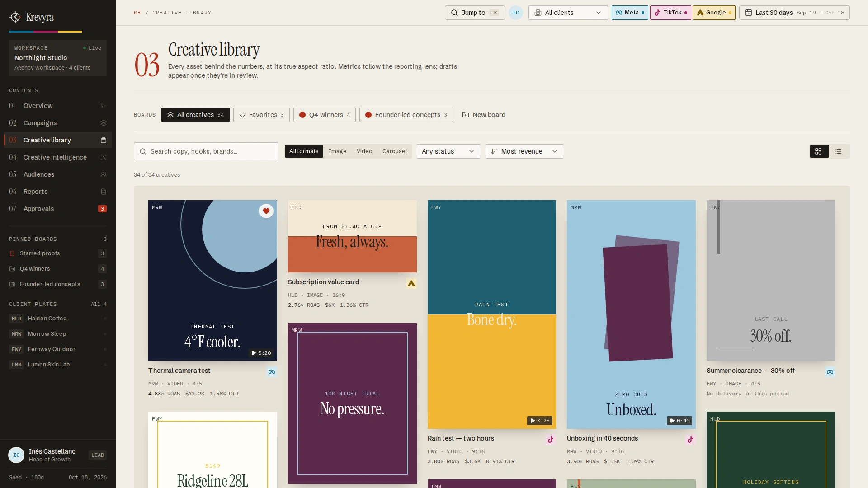The image size is (868, 488).
Task: Select the Image format filter
Action: [337, 151]
